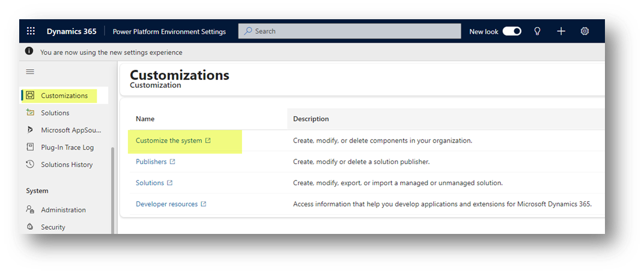644x273 pixels.
Task: Click the info icon in notification bar
Action: point(29,51)
